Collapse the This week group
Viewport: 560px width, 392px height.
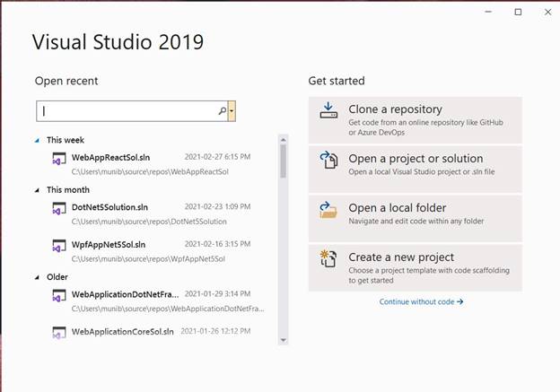coord(38,140)
